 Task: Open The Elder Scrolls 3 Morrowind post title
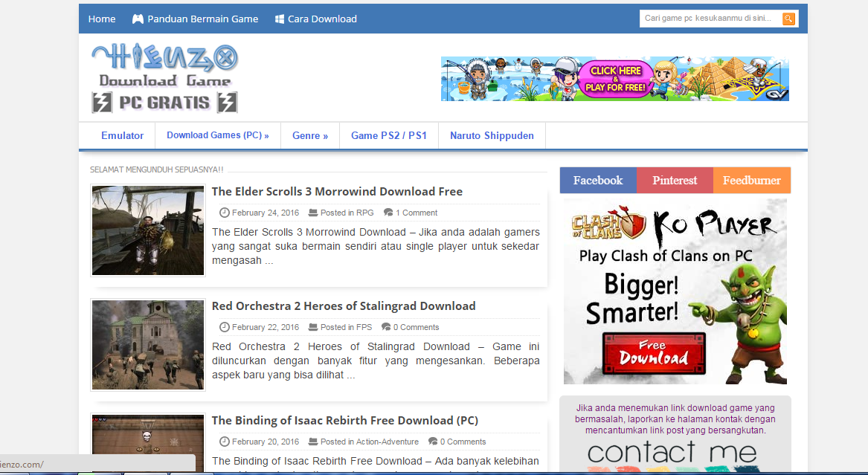tap(337, 191)
